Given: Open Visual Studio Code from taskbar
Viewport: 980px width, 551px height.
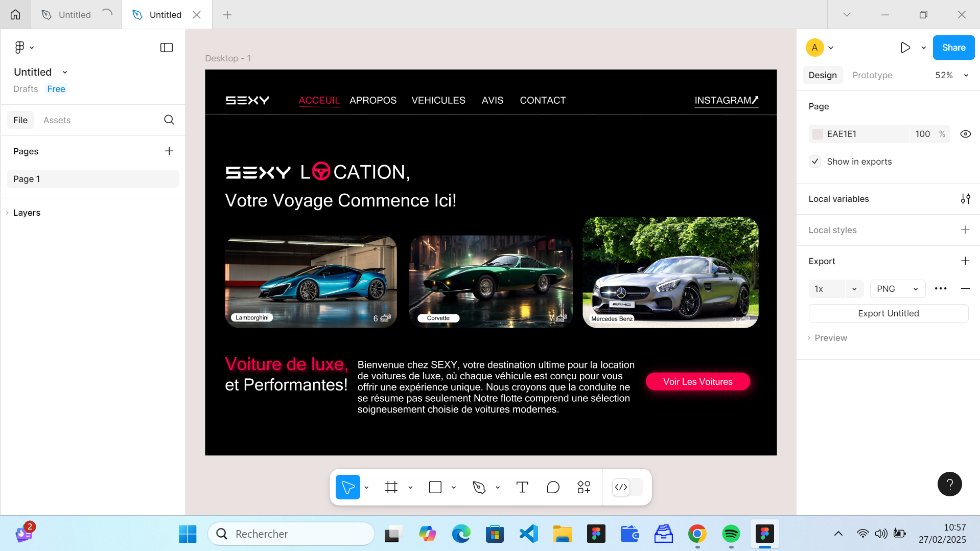Looking at the screenshot, I should [528, 534].
